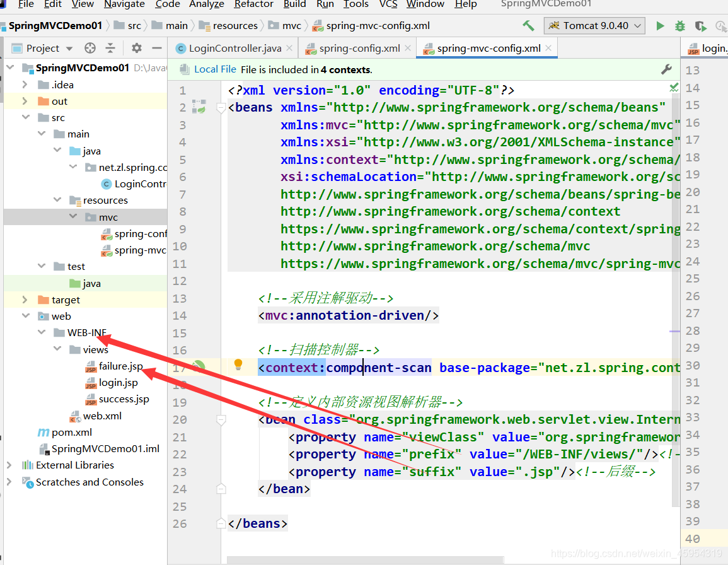The width and height of the screenshot is (728, 565).
Task: Select success.jsp in the project tree
Action: click(124, 399)
